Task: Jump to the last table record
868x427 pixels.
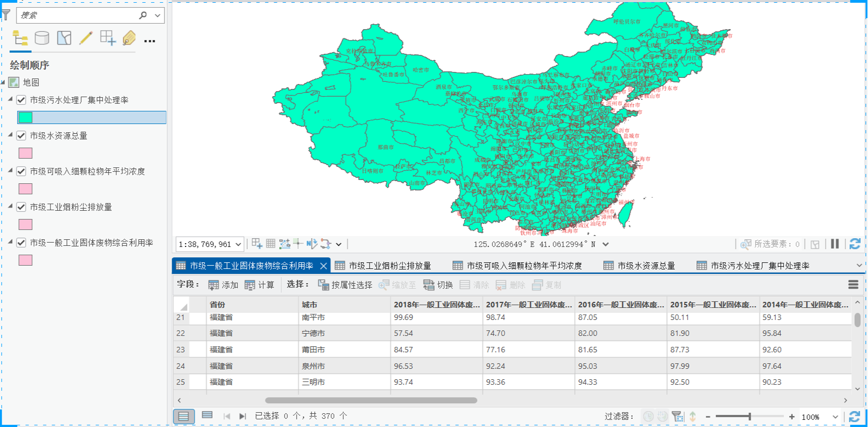Action: [242, 416]
